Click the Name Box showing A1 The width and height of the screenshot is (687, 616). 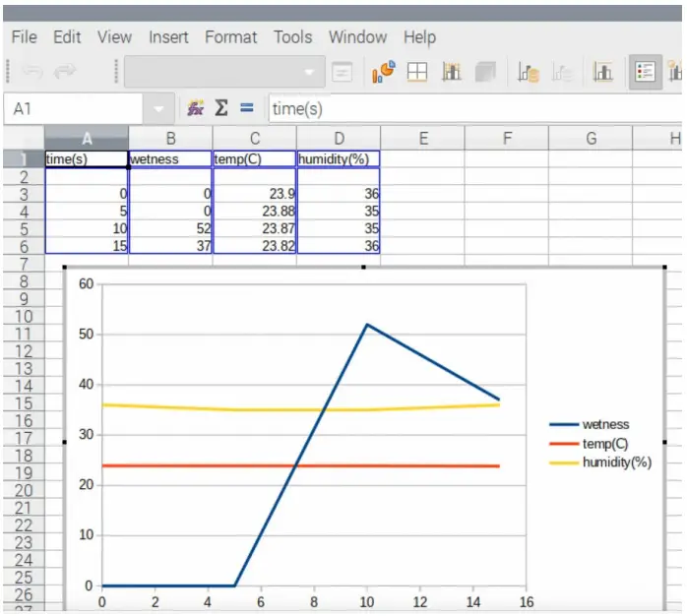point(74,108)
